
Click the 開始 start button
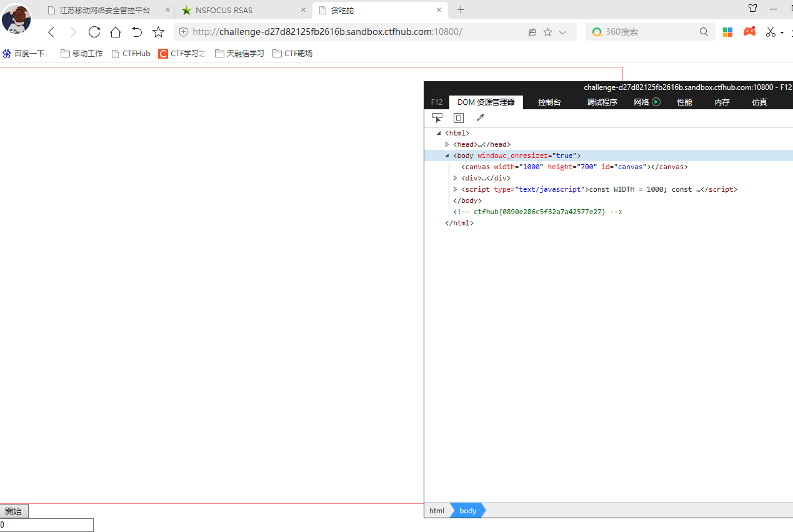(x=14, y=511)
